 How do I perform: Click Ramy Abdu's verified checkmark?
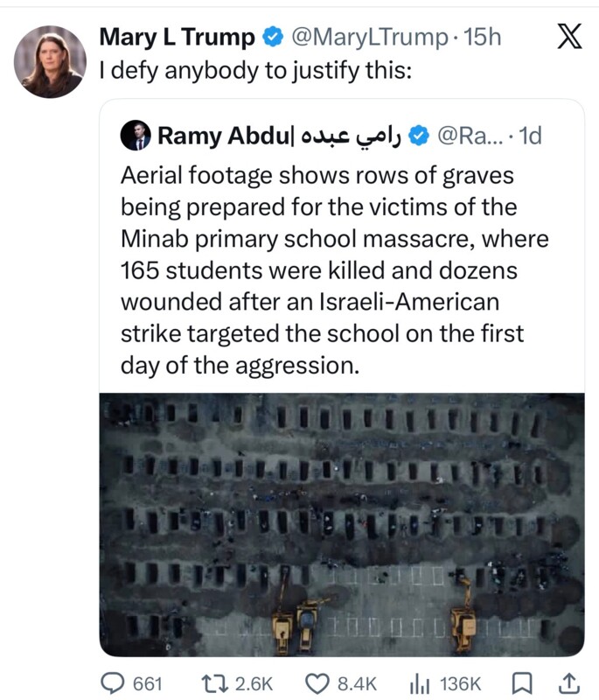coord(419,136)
